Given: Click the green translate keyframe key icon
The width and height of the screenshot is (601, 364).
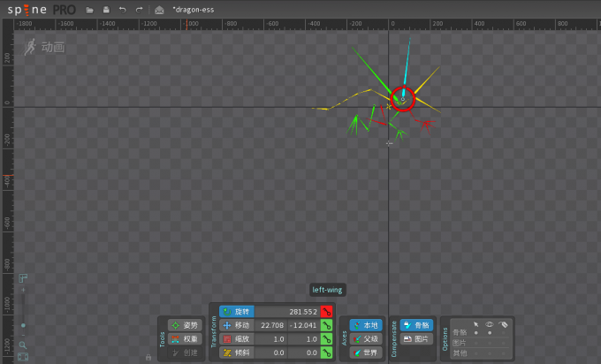Looking at the screenshot, I should pyautogui.click(x=326, y=325).
